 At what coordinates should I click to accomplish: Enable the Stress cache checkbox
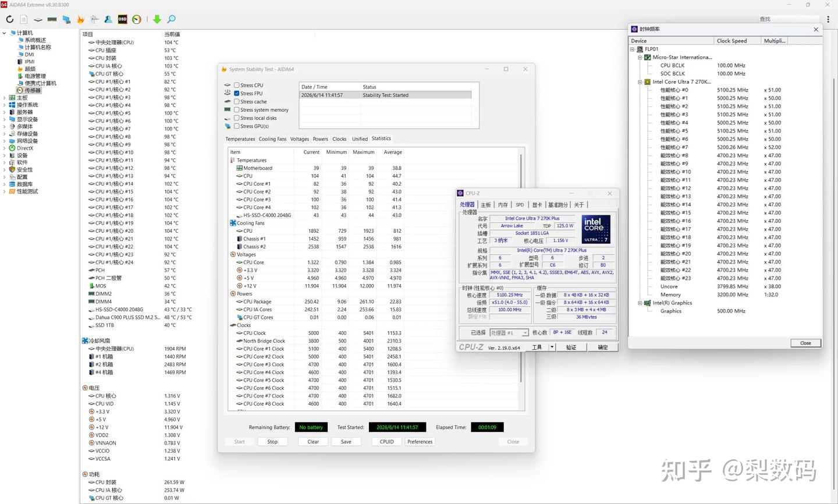237,101
